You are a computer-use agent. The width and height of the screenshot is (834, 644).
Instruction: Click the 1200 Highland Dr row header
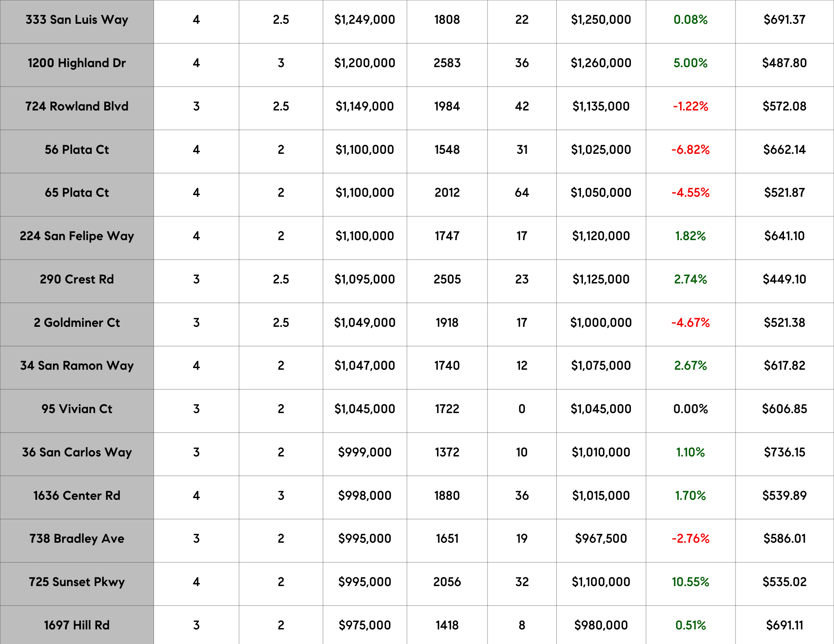(77, 63)
